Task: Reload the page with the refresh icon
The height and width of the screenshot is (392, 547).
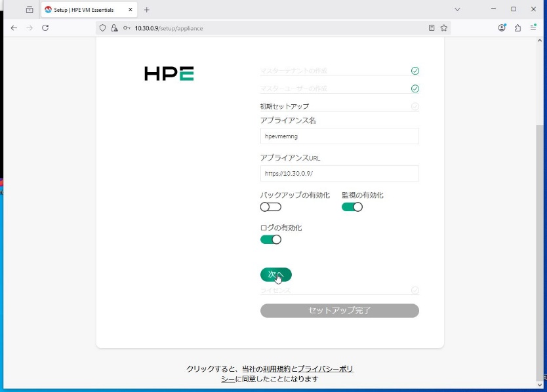Action: click(45, 28)
